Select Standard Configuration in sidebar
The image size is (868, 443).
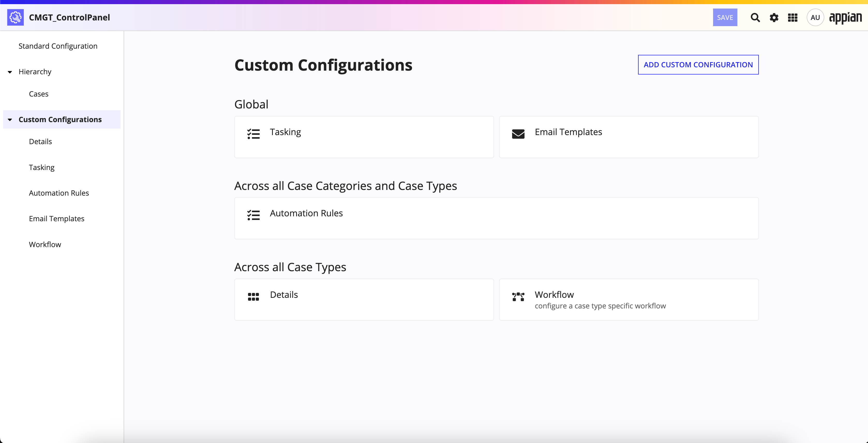point(58,46)
